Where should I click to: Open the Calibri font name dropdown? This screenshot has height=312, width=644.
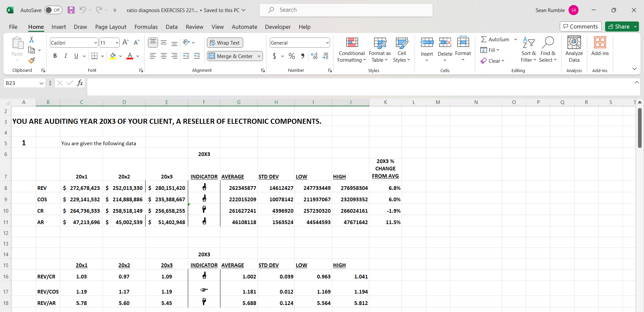coord(96,43)
